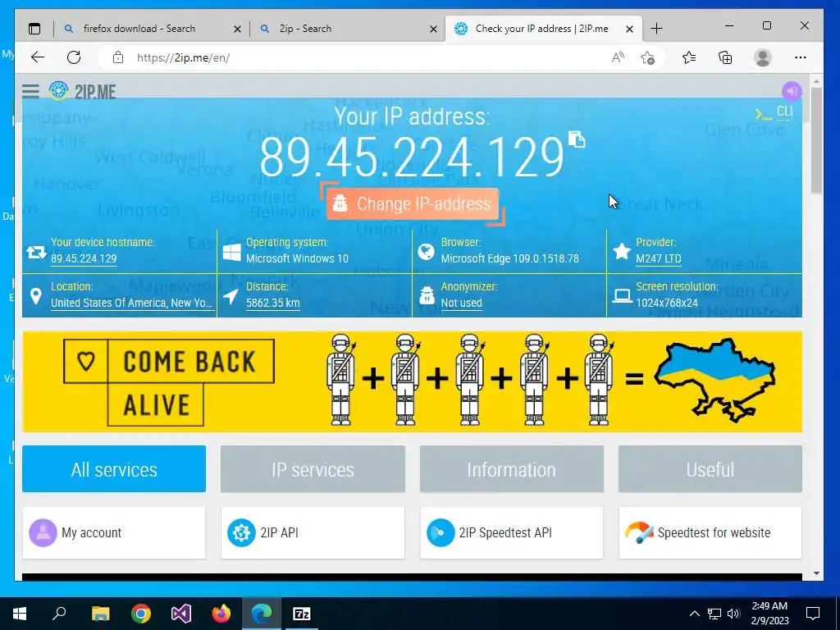Click the Windows operating system icon

231,252
